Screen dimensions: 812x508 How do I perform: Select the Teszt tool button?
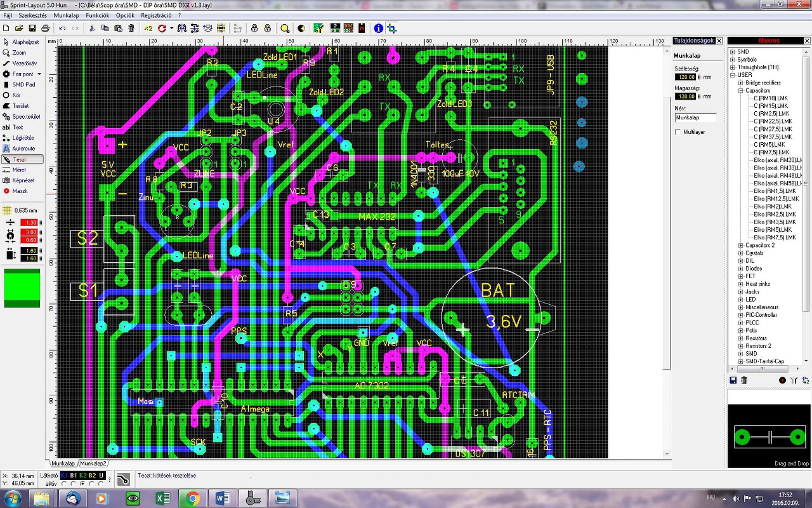(22, 159)
